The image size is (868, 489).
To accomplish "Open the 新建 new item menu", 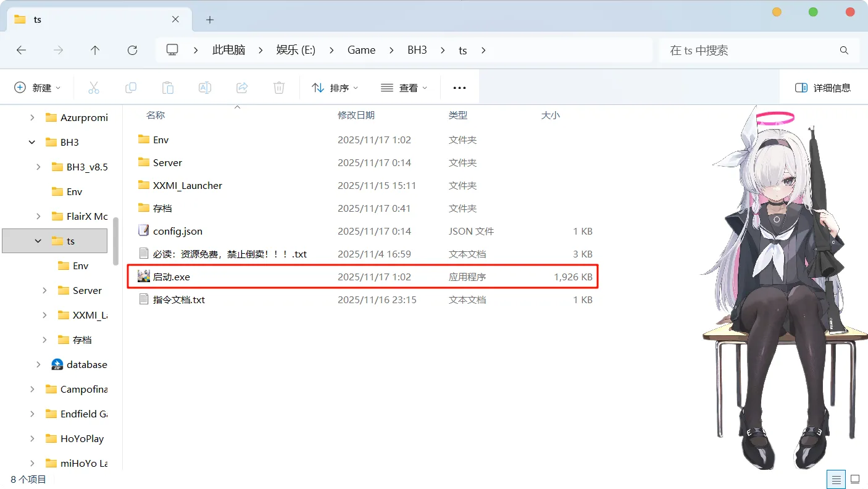I will (x=38, y=87).
